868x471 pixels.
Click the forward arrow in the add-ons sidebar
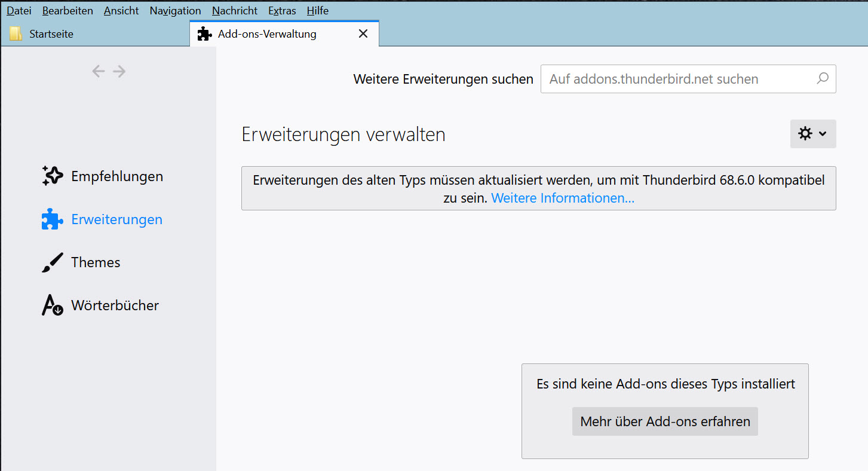[119, 71]
